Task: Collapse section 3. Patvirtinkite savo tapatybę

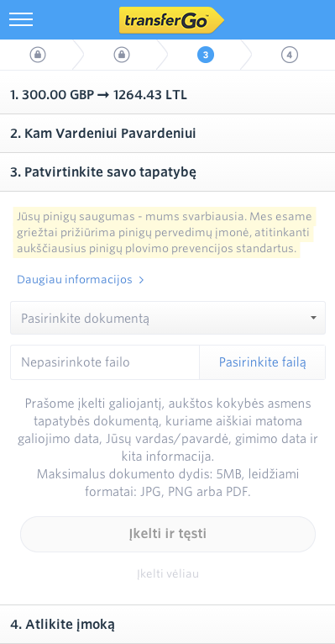Action: pos(167,172)
